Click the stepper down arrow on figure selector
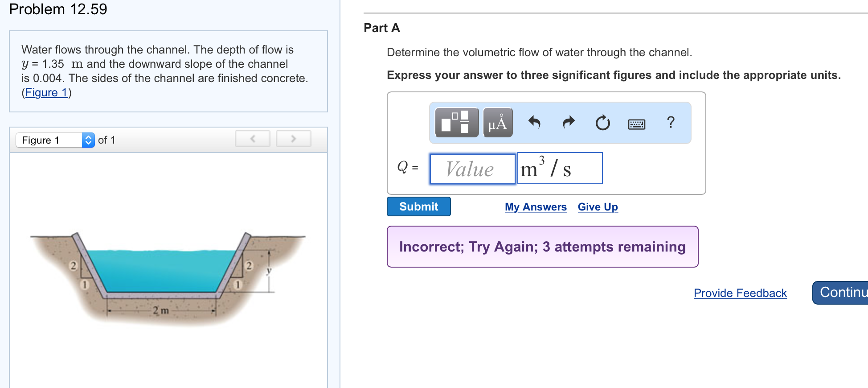This screenshot has height=388, width=868. [89, 143]
